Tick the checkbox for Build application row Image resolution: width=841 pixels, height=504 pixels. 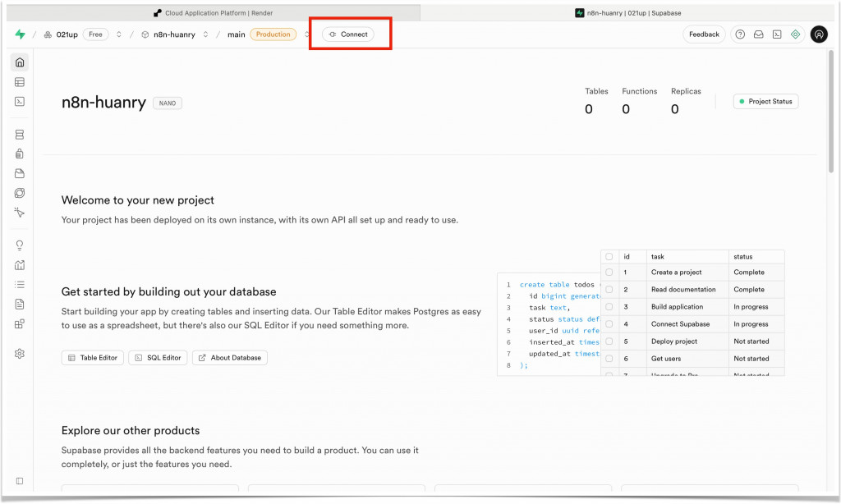pos(609,307)
